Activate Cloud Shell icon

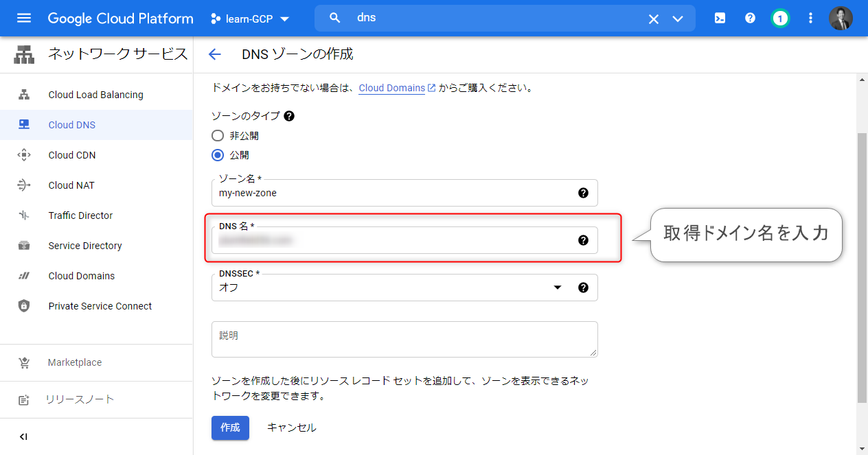point(720,19)
